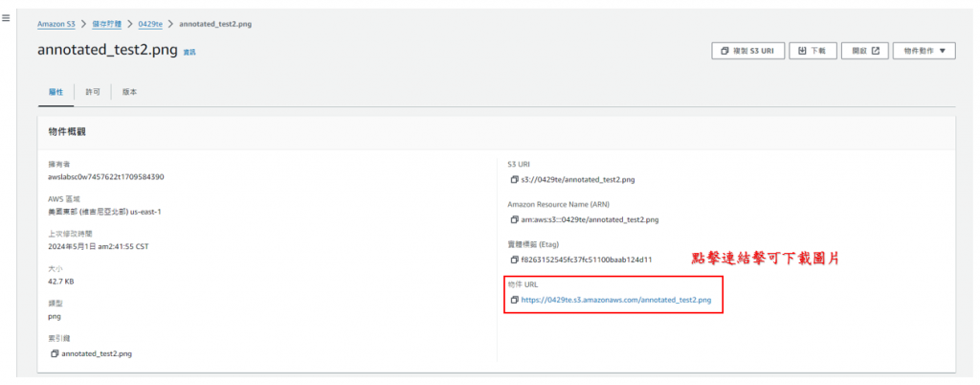Expand the 物件動作 dropdown
The height and width of the screenshot is (385, 980).
[924, 52]
